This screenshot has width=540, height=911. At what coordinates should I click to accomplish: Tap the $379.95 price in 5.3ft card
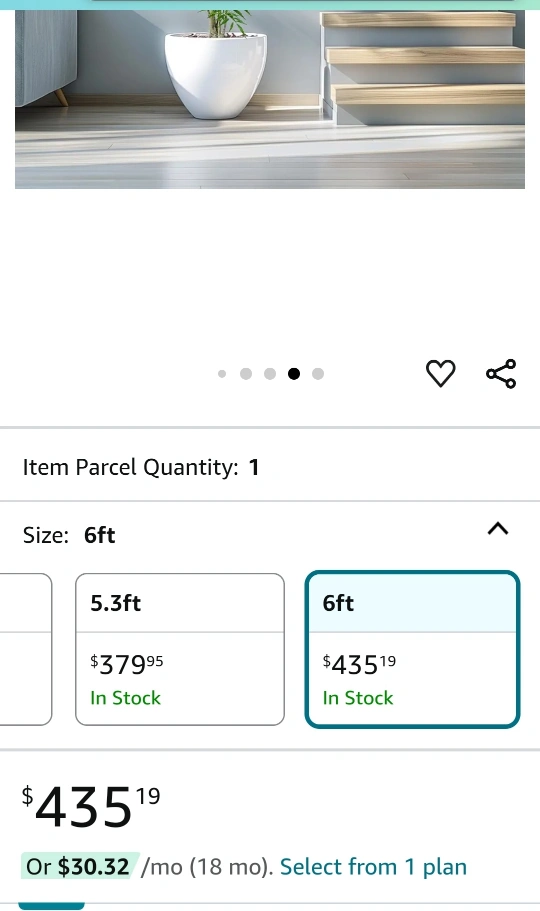[127, 665]
